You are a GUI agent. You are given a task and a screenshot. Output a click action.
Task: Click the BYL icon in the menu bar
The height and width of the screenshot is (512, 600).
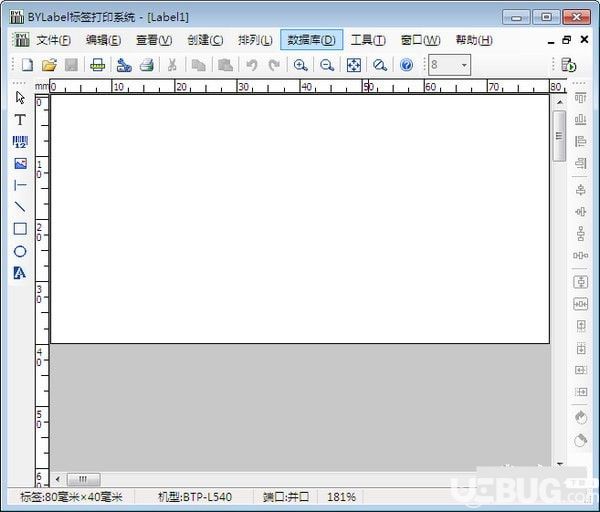(21, 40)
